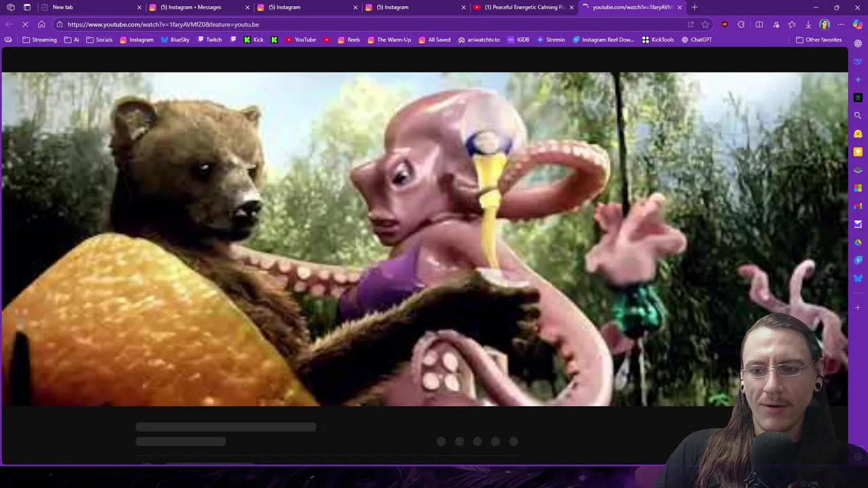Viewport: 868px width, 488px height.
Task: Switch to Instagram Messages tab
Action: click(x=198, y=7)
